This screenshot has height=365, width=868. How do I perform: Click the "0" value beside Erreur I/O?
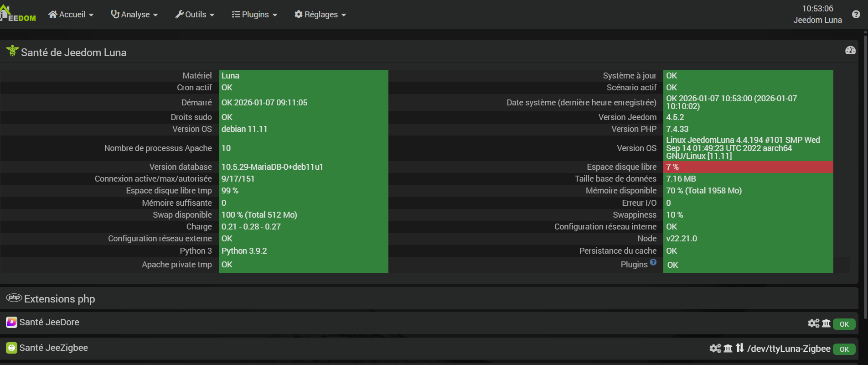pos(668,203)
